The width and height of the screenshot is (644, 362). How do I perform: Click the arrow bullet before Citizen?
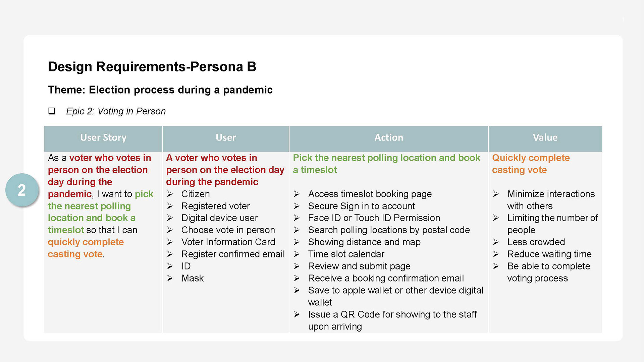tap(170, 194)
